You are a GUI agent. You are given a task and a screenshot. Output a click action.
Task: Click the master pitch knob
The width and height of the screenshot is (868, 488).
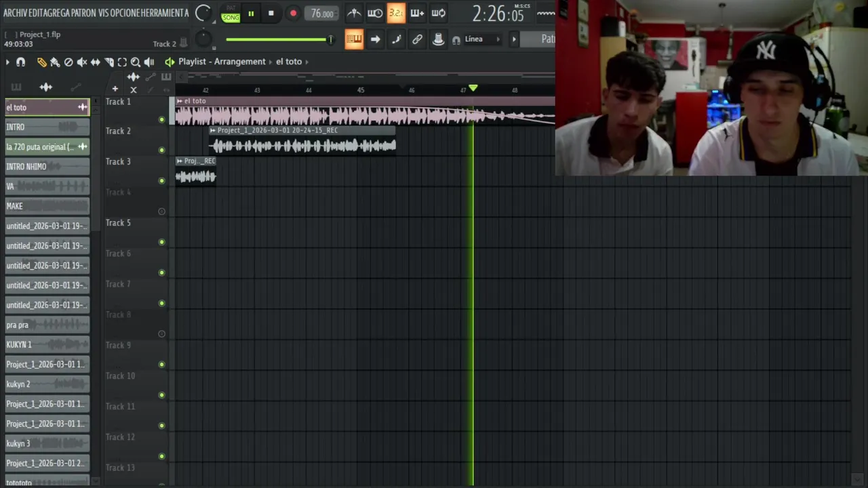coord(203,39)
